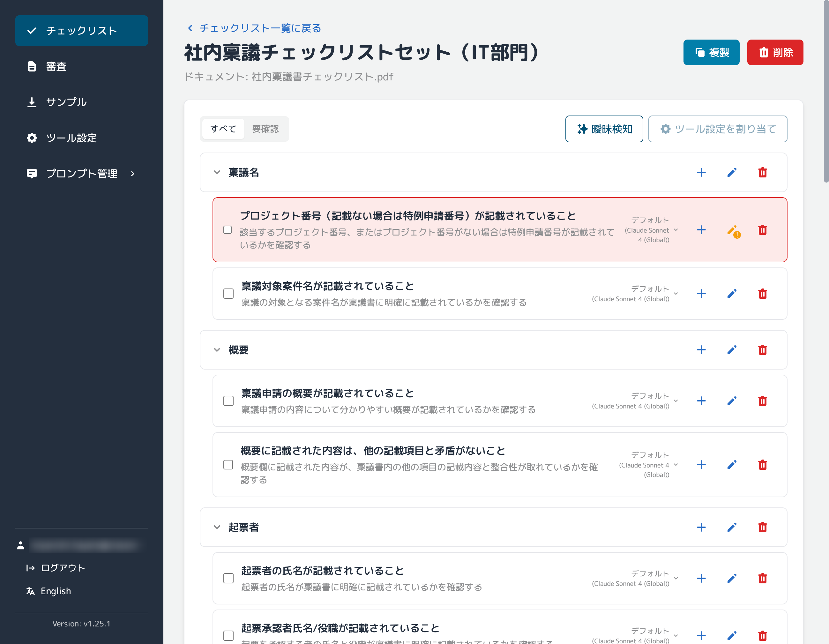
Task: Delete the プロジェクト番号 check item
Action: pyautogui.click(x=762, y=230)
